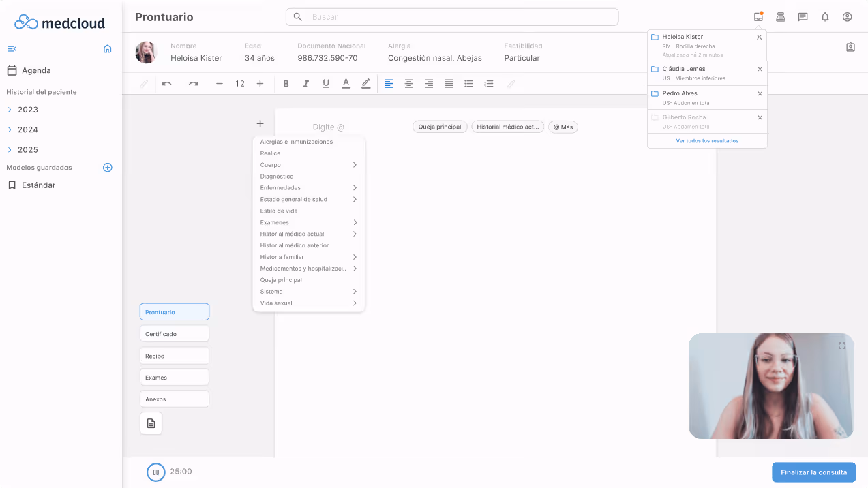Switch to the Anexos tab
This screenshot has width=868, height=488.
point(175,399)
